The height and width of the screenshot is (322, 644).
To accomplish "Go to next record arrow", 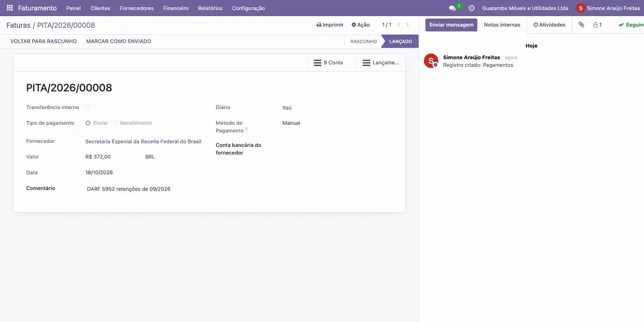I will click(x=408, y=25).
